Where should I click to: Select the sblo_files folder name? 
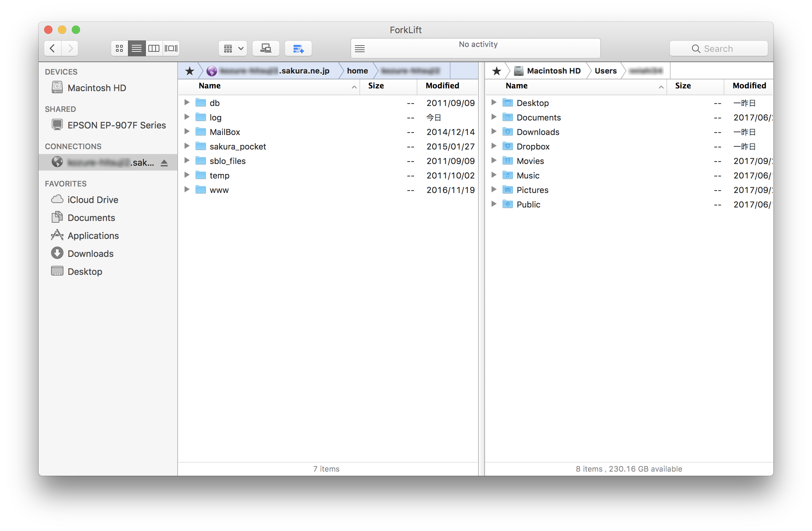[x=228, y=161]
